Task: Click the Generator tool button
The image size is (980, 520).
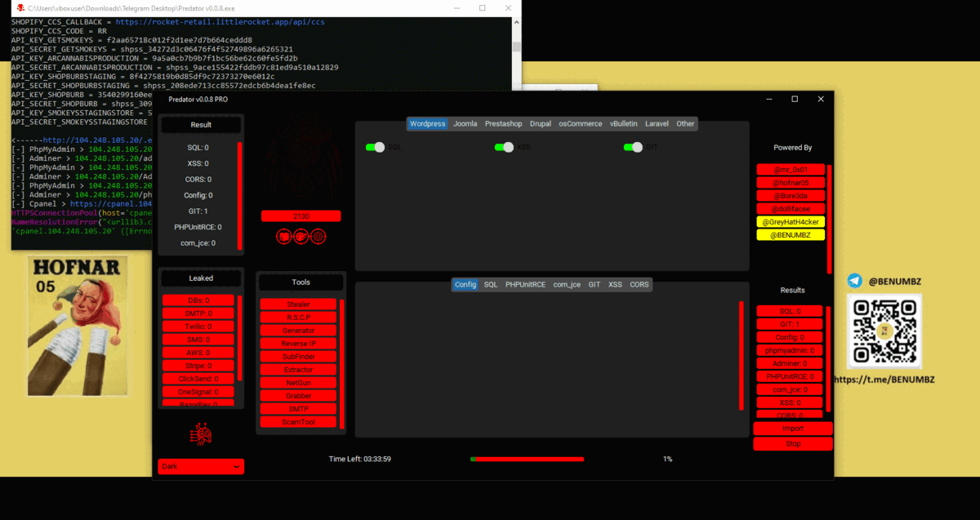Action: 298,331
